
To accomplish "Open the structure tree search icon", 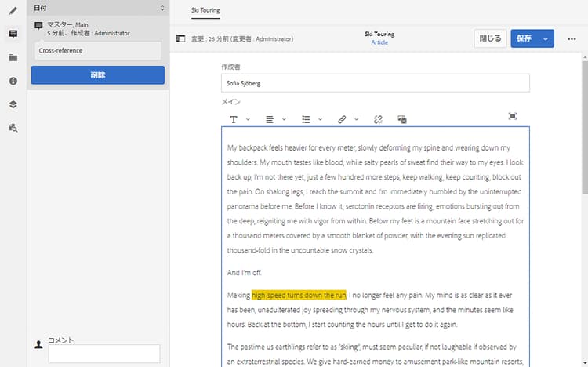I will pos(13,128).
